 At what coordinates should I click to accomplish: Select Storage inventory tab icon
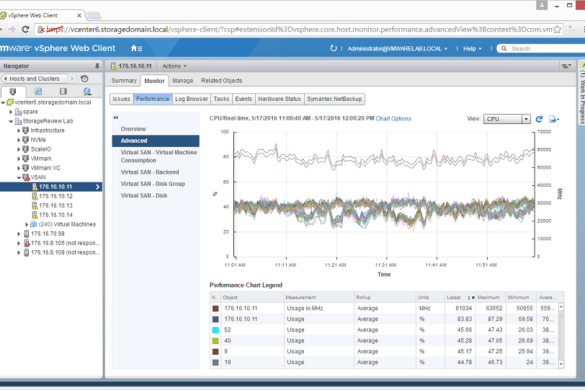[x=63, y=91]
